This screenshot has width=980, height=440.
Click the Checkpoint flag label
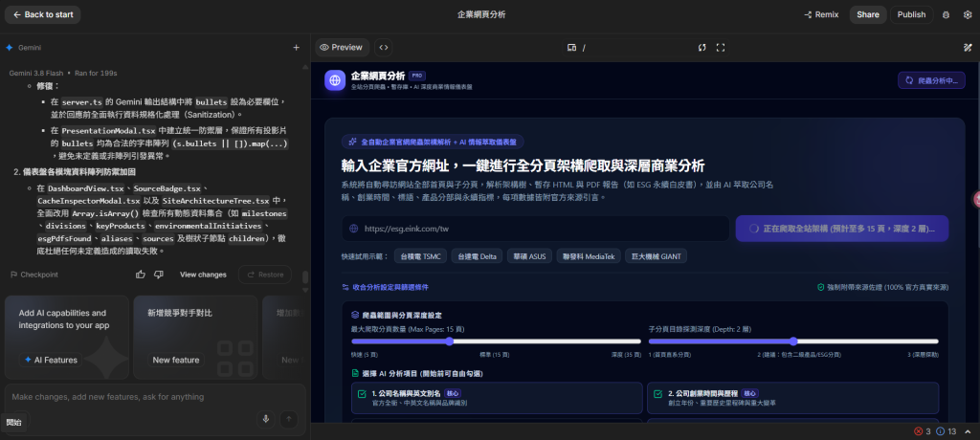[x=34, y=275]
